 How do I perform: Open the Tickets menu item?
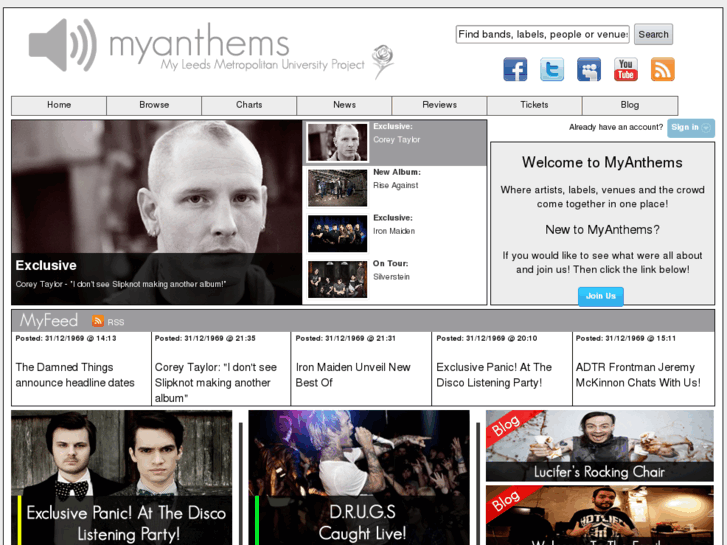(x=534, y=105)
